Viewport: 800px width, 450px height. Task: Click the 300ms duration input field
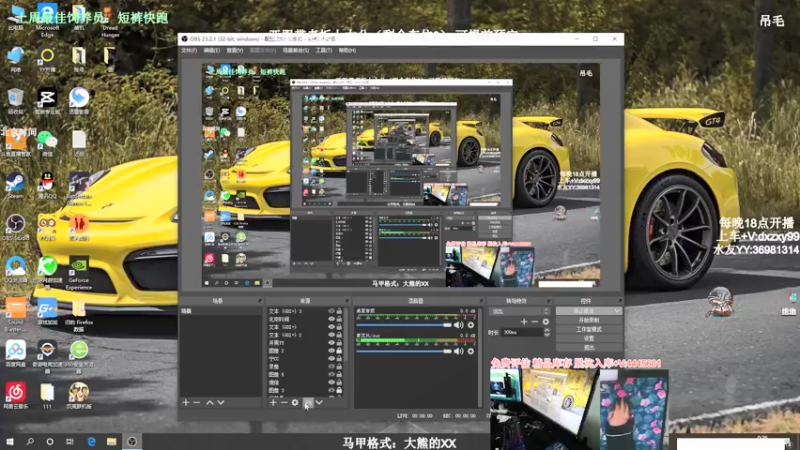click(521, 332)
